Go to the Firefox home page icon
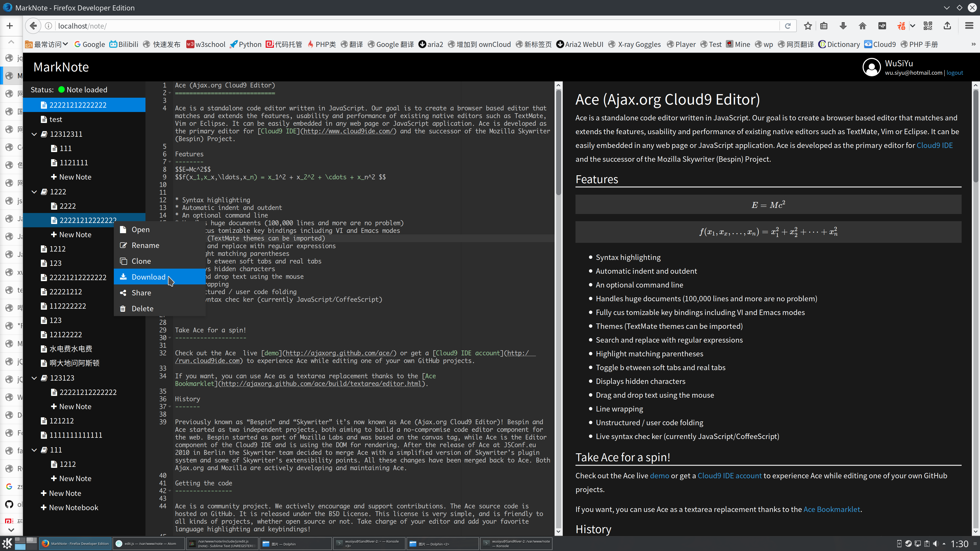 tap(862, 26)
